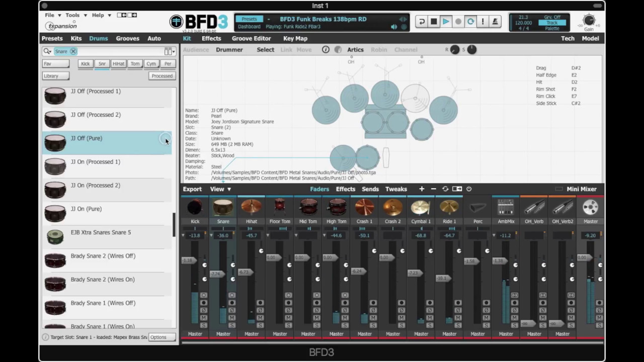Switch mixer to the Sends tab
Image resolution: width=644 pixels, height=362 pixels.
point(370,189)
